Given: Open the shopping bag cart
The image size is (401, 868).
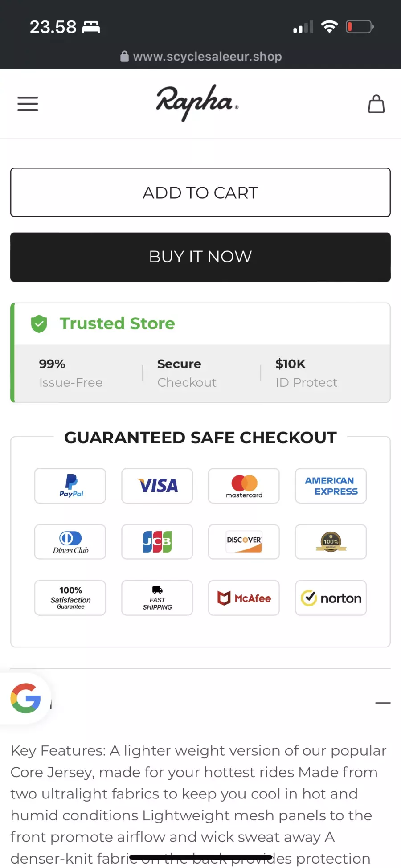Looking at the screenshot, I should (x=376, y=104).
